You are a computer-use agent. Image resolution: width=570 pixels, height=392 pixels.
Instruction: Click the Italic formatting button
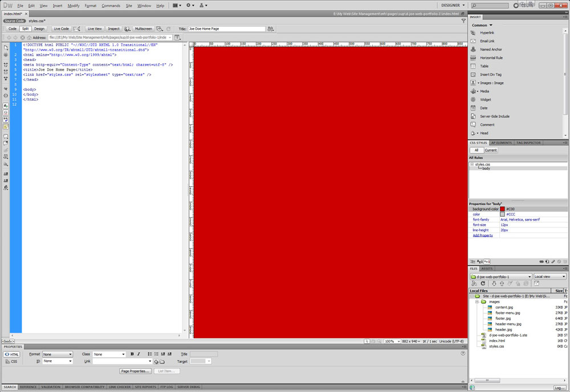click(138, 354)
